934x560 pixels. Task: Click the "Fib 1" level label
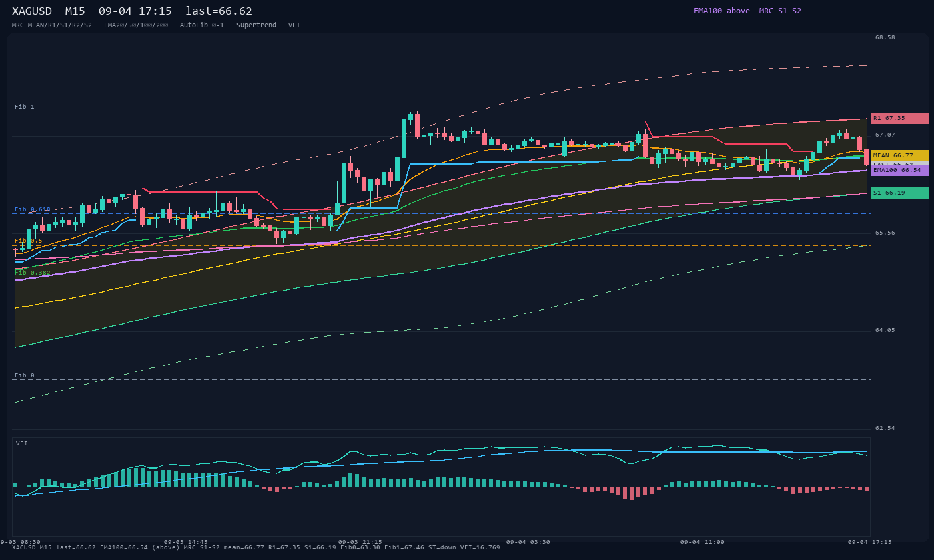25,107
